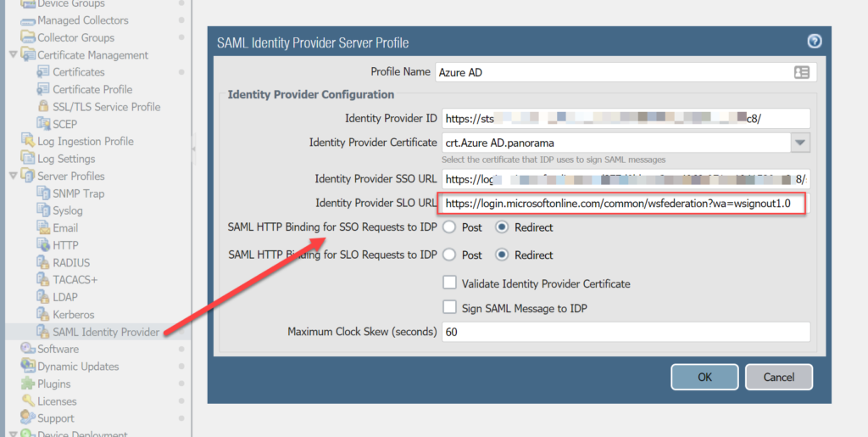The width and height of the screenshot is (868, 437).
Task: Click the SSL/TLS Service Profile lock icon
Action: coord(43,106)
